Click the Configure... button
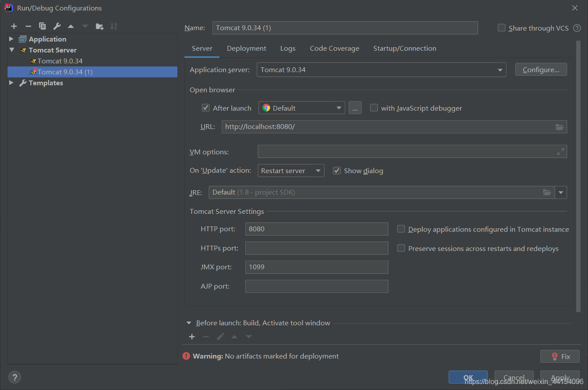588x390 pixels. click(541, 70)
